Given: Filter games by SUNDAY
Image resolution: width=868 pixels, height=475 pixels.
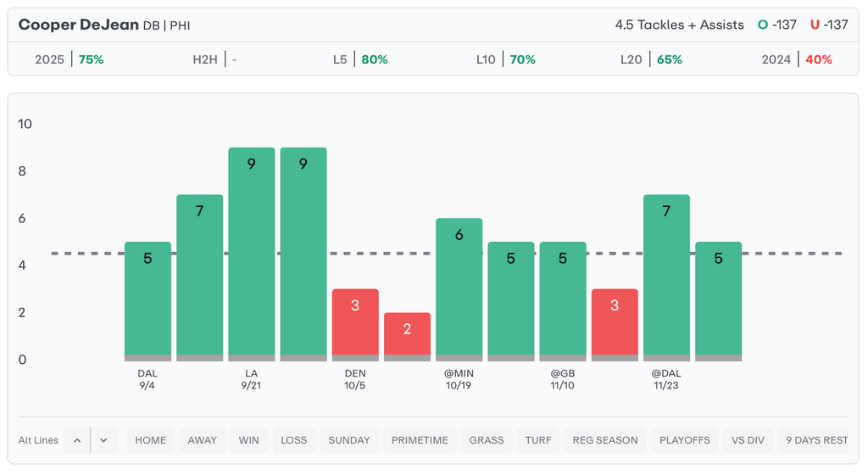Looking at the screenshot, I should pos(349,440).
